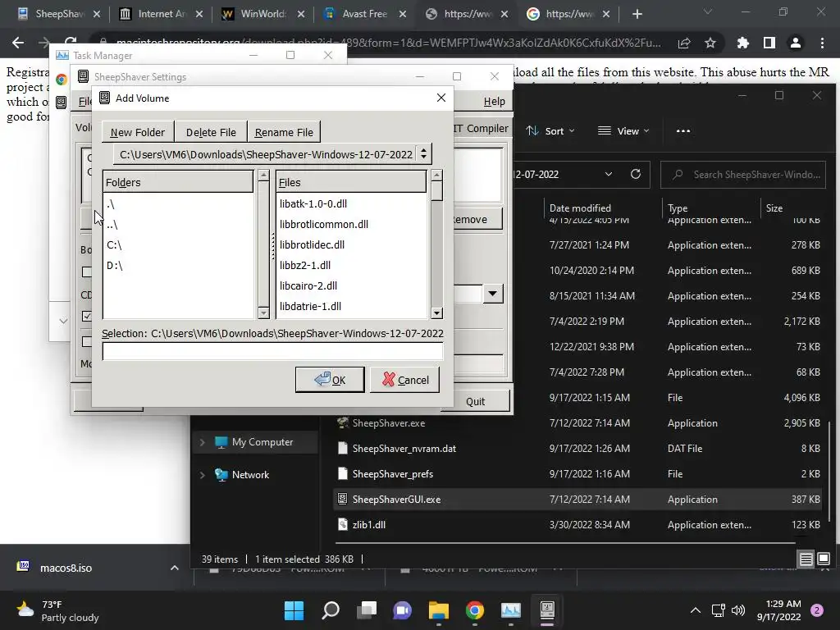Open View menu in File Explorer
840x630 pixels.
[x=623, y=130]
